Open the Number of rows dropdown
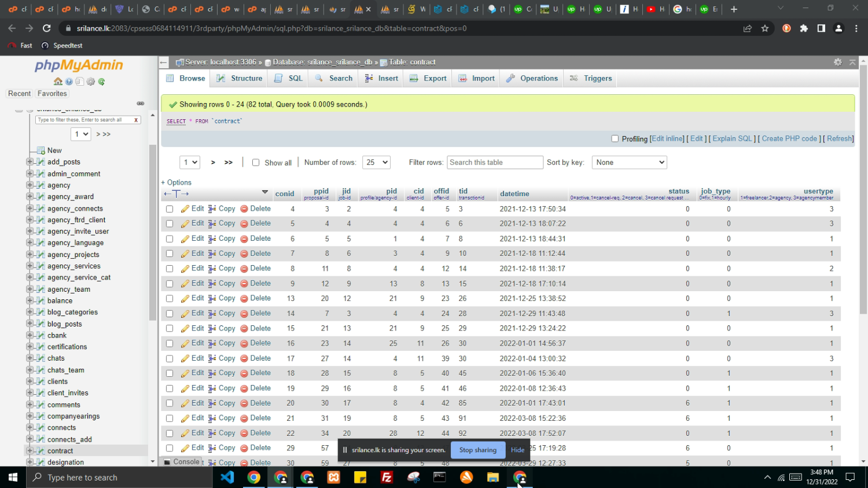868x488 pixels. click(x=376, y=163)
